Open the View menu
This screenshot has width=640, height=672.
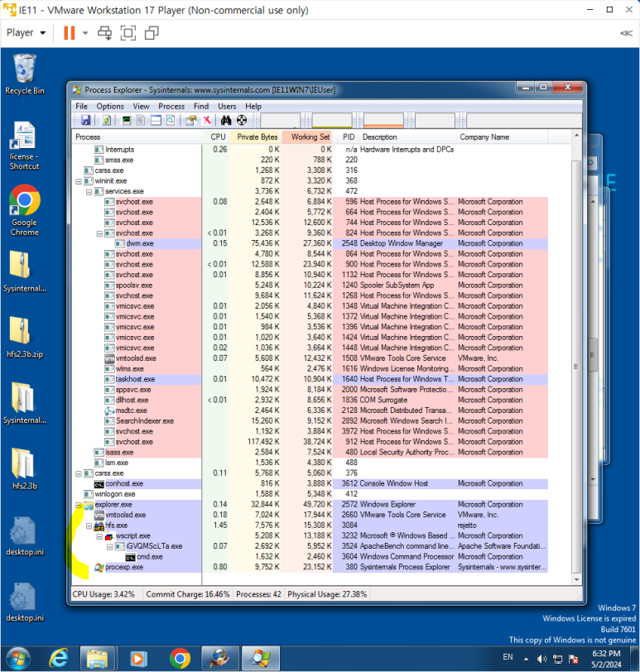(141, 106)
